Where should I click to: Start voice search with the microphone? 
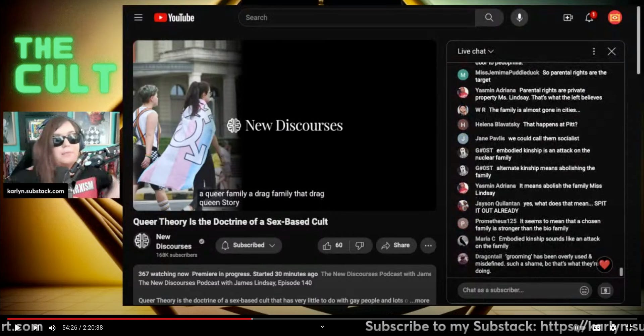[519, 17]
